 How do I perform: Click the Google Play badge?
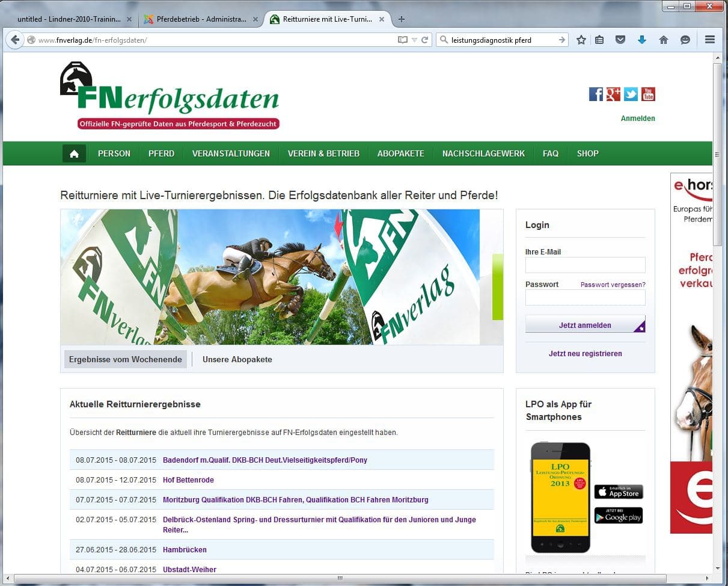(x=619, y=516)
